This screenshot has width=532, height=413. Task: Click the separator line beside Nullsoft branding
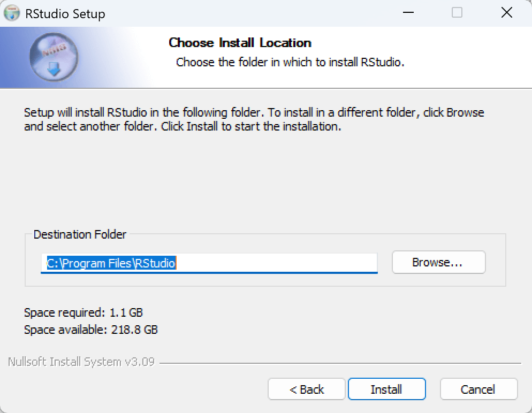pos(340,363)
